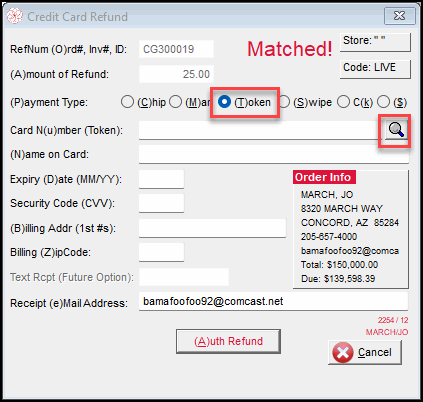This screenshot has height=402, width=423.
Task: Click the Security Code (CVV) field
Action: [x=161, y=203]
